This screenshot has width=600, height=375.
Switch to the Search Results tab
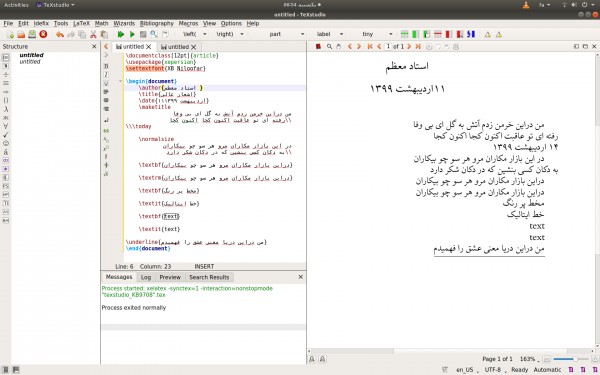click(x=209, y=277)
